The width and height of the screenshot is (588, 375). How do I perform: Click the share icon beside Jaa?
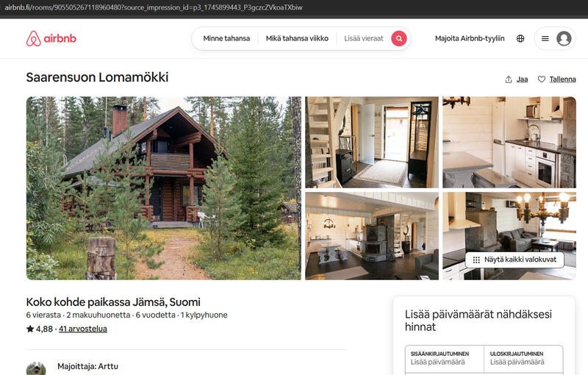point(509,79)
